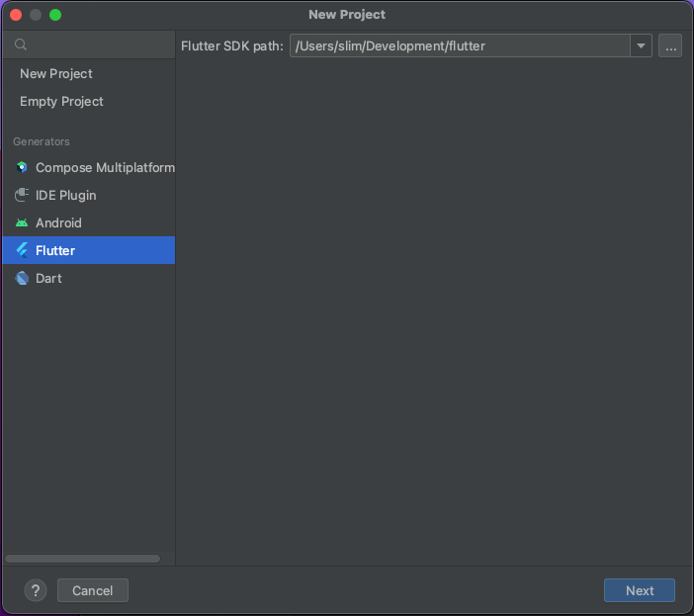
Task: Click the green Android robot icon
Action: 22,222
